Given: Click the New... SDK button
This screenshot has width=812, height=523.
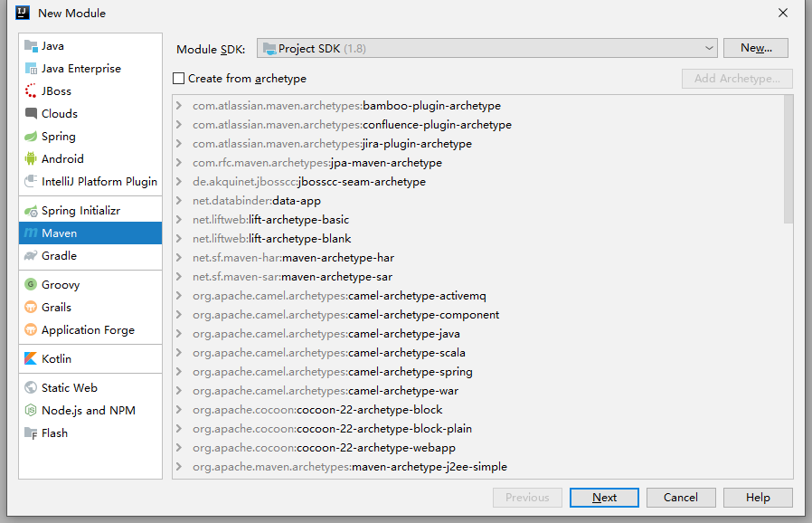Looking at the screenshot, I should pos(756,48).
